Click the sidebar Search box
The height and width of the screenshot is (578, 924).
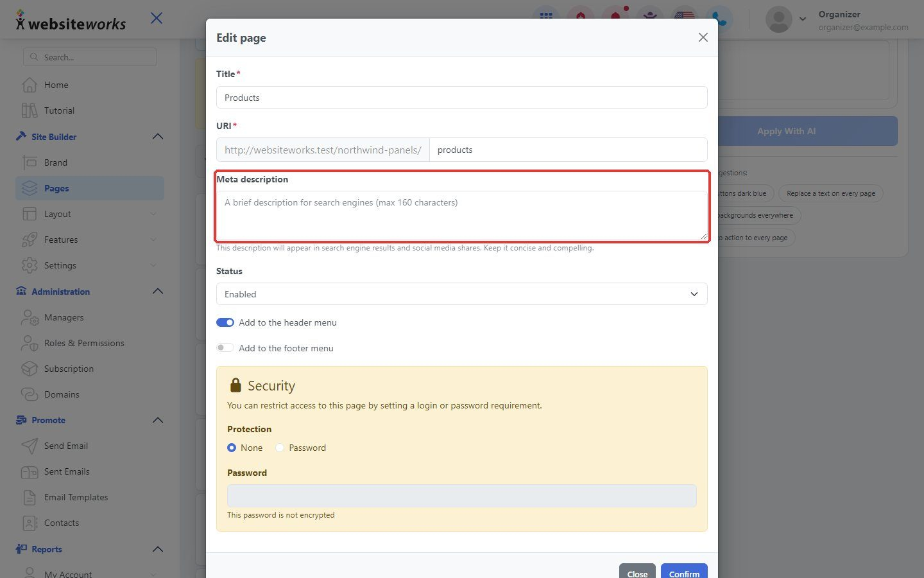pos(90,57)
